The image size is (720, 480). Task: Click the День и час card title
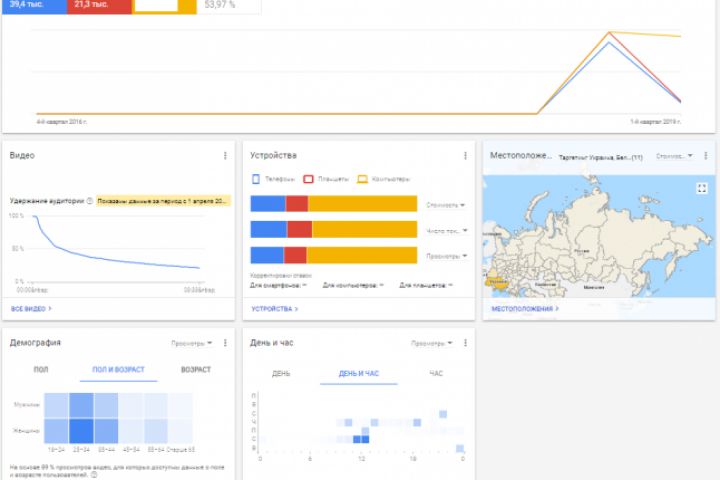coord(271,343)
